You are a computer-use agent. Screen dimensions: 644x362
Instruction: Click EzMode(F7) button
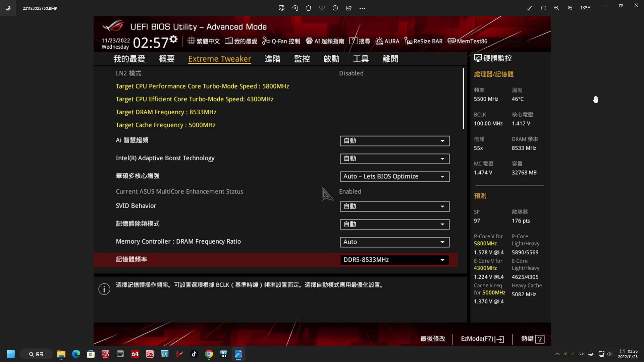tap(482, 339)
